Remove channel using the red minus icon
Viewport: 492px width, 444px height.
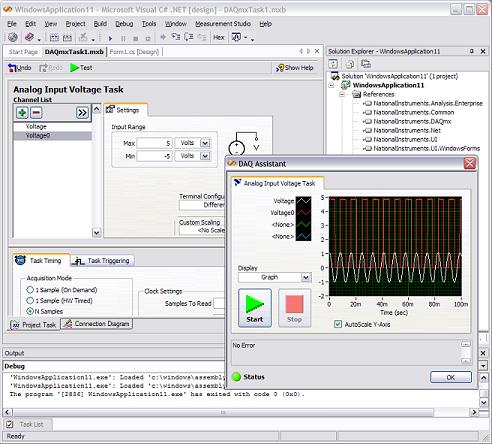36,113
